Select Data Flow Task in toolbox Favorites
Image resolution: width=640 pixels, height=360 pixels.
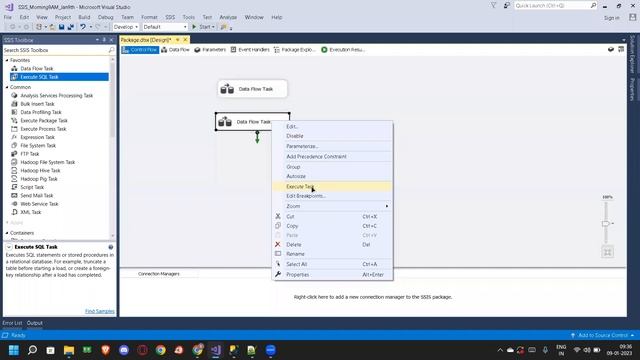37,69
